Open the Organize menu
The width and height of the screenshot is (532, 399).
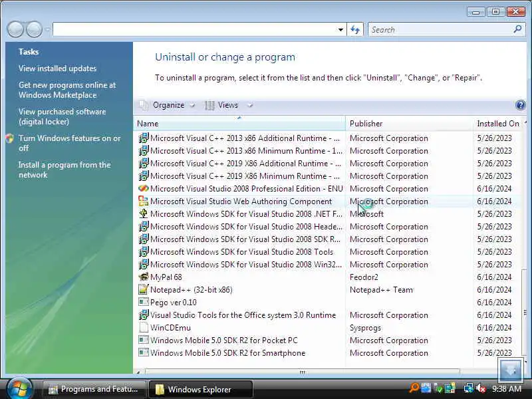click(x=168, y=105)
